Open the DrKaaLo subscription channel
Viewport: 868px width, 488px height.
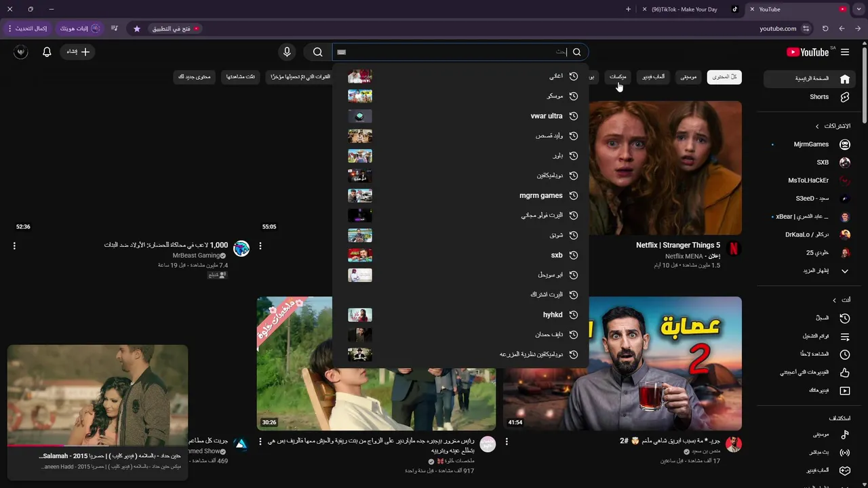pos(810,235)
